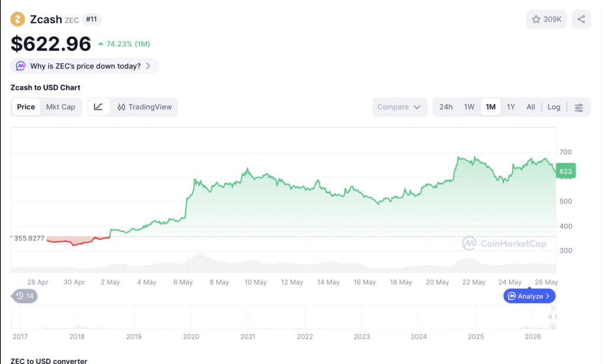Click the Zcash coin logo icon
Viewport: 605px width, 364px height.
(x=17, y=19)
